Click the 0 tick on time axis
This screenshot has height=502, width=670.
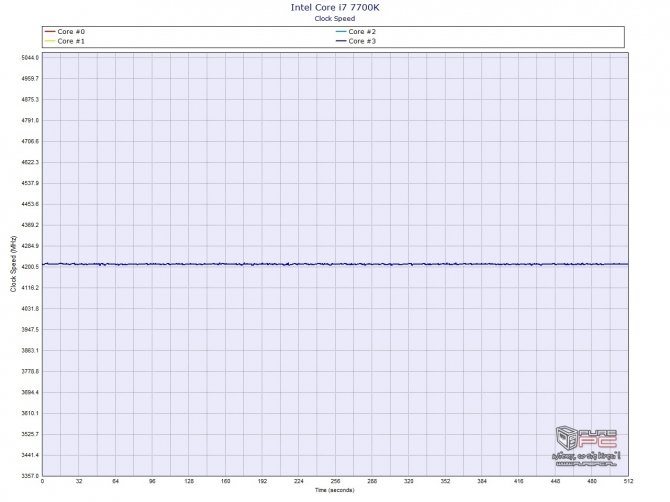coord(42,481)
